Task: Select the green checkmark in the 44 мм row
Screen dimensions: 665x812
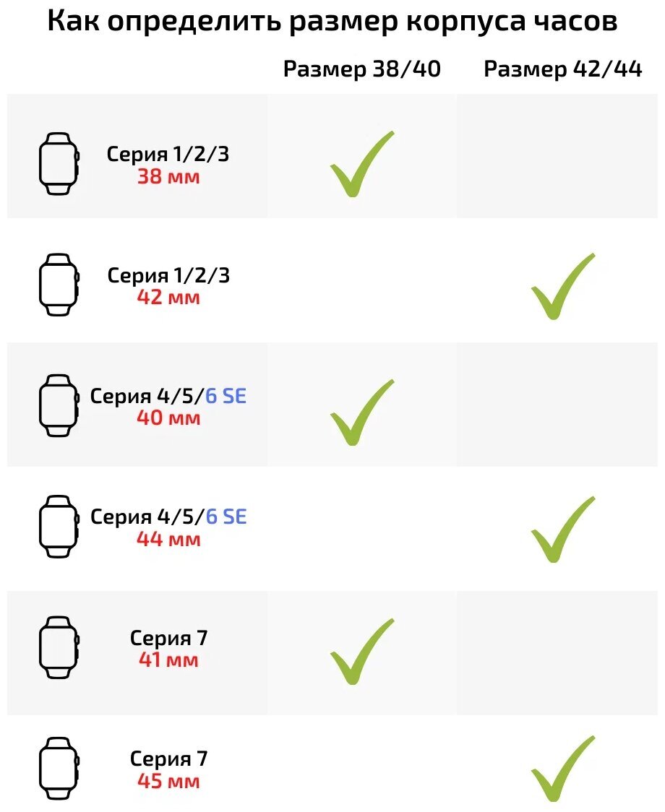Action: 561,530
